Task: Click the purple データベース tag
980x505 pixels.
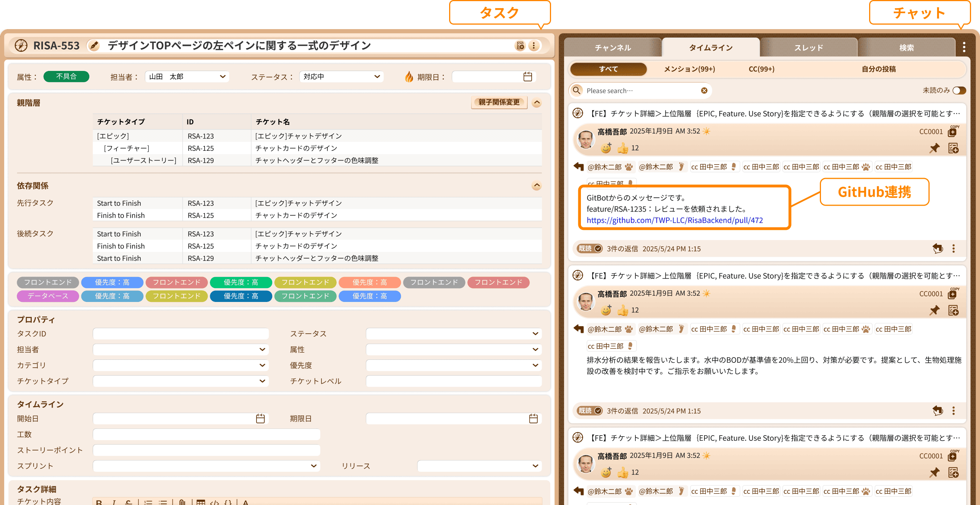Action: [48, 296]
